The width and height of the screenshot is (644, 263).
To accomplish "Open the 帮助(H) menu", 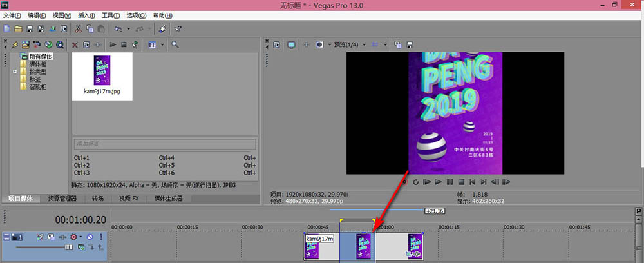I will [163, 15].
